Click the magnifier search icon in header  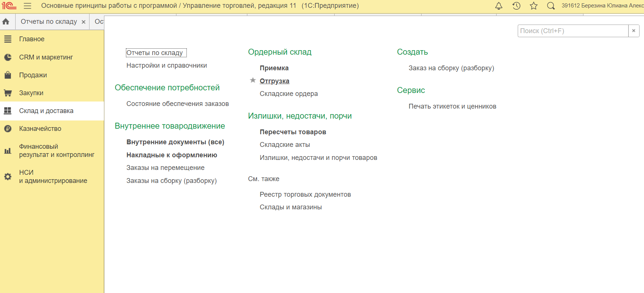point(551,6)
